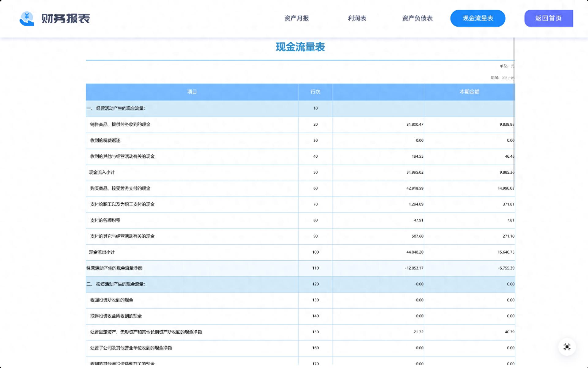Click the hand-and-coin 财务报表 logo icon
Viewport: 588px width, 368px height.
[27, 18]
